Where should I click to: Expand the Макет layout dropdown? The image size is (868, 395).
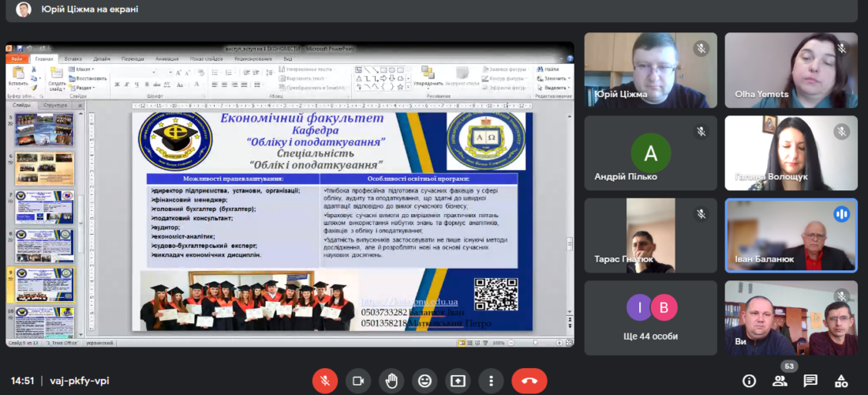pos(82,70)
